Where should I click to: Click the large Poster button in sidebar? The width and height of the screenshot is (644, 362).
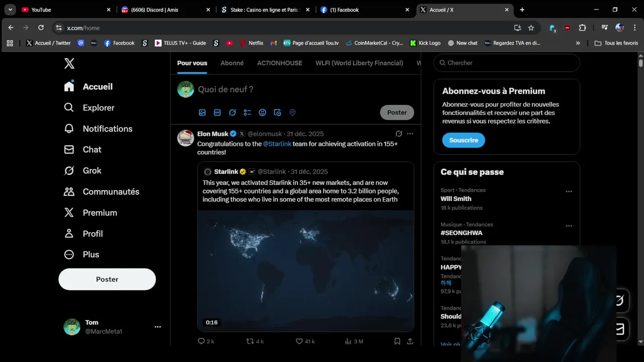pyautogui.click(x=107, y=279)
